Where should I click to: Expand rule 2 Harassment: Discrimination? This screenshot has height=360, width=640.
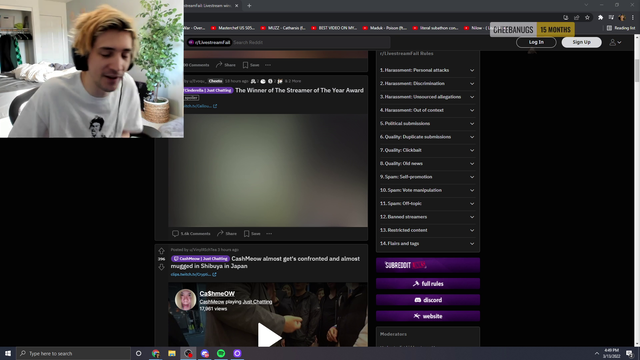point(427,83)
